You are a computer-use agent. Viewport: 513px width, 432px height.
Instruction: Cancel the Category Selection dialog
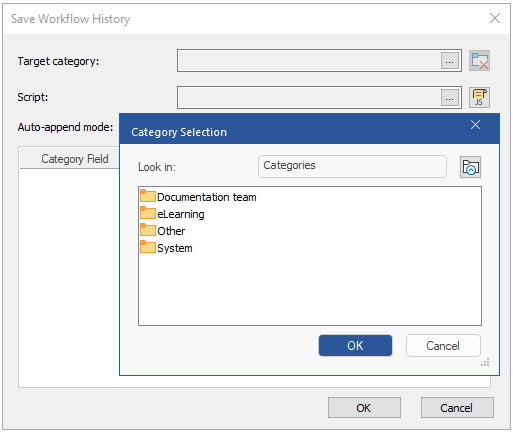point(443,346)
